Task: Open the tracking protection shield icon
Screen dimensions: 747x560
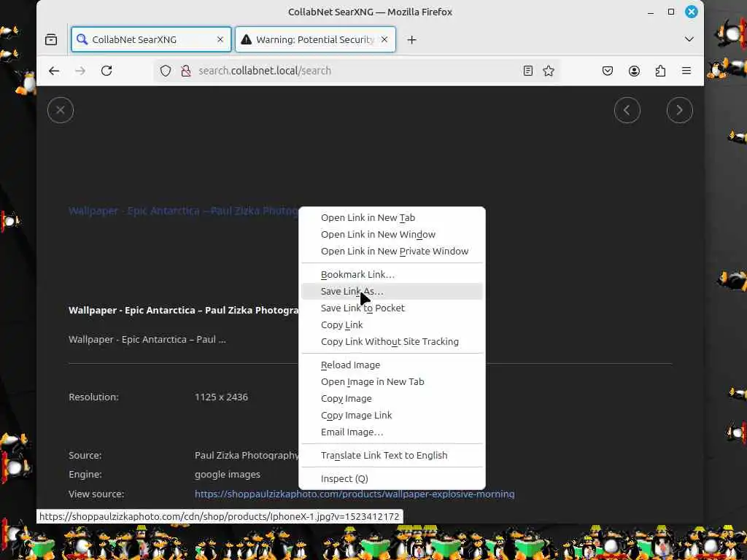Action: tap(166, 71)
